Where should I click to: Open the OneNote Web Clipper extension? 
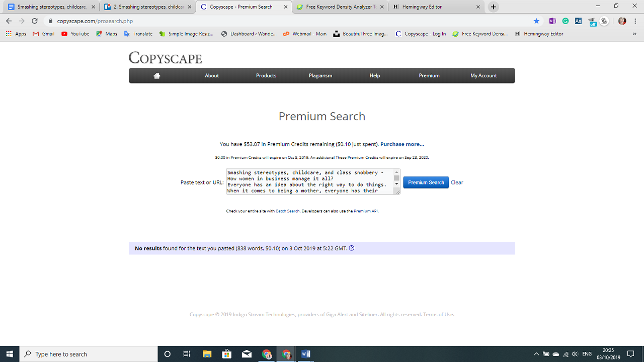pyautogui.click(x=552, y=21)
